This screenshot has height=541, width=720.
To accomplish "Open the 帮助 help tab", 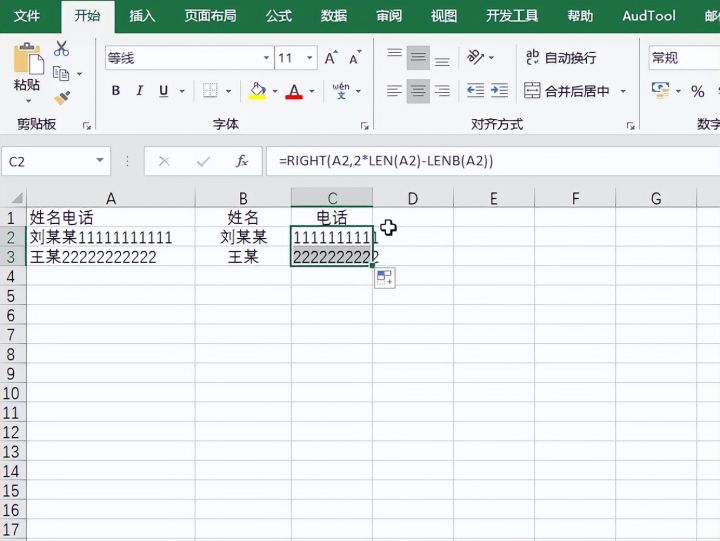I will 580,16.
